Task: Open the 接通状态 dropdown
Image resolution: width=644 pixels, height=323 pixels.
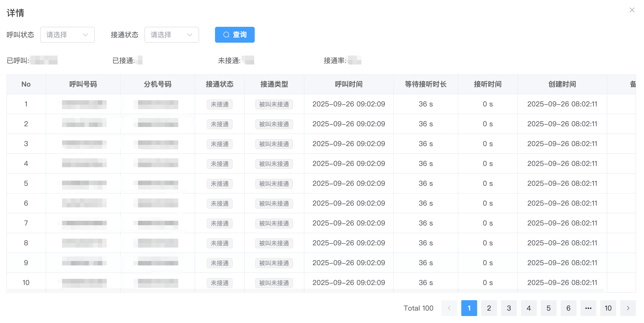Action: click(x=172, y=35)
